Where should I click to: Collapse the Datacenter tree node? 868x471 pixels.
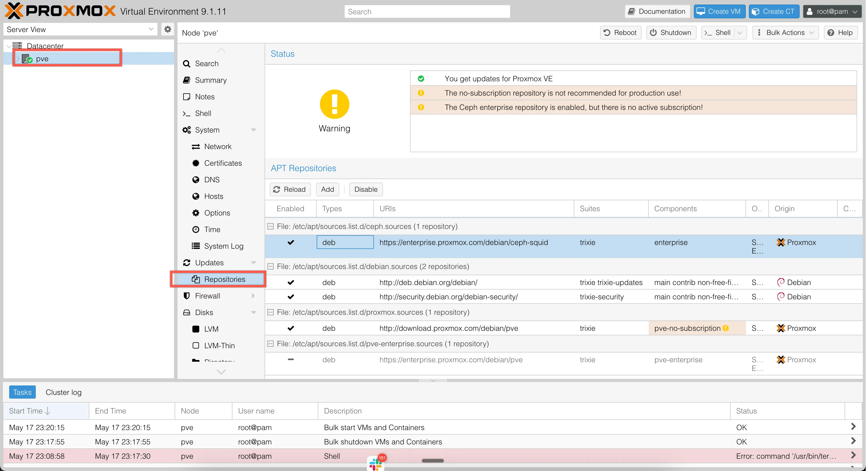point(8,46)
